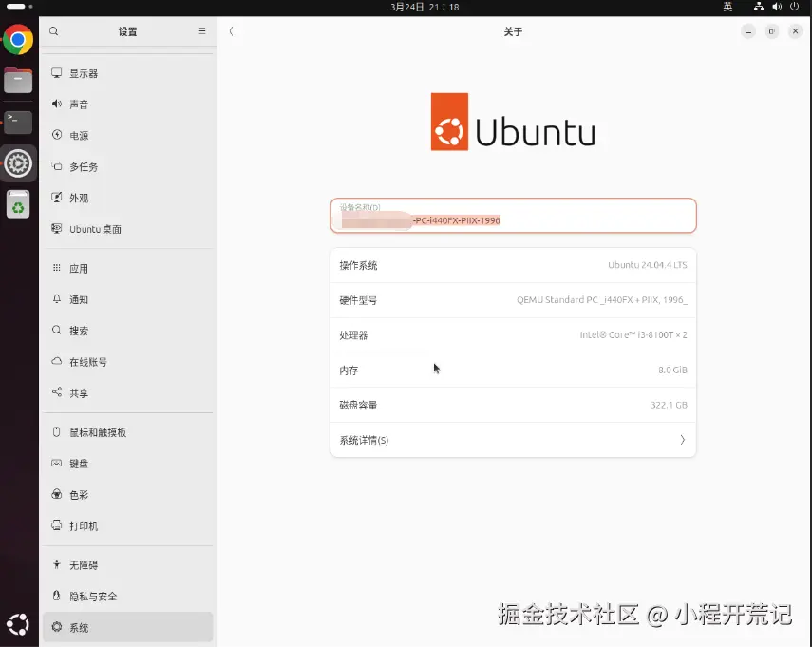812x647 pixels.
Task: Go to 通知 settings
Action: [x=128, y=299]
